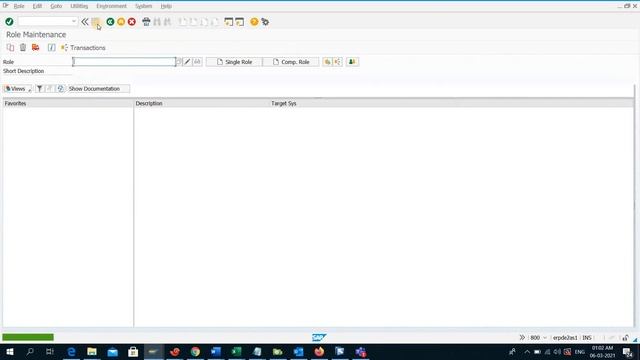Click the Print icon

[x=146, y=22]
